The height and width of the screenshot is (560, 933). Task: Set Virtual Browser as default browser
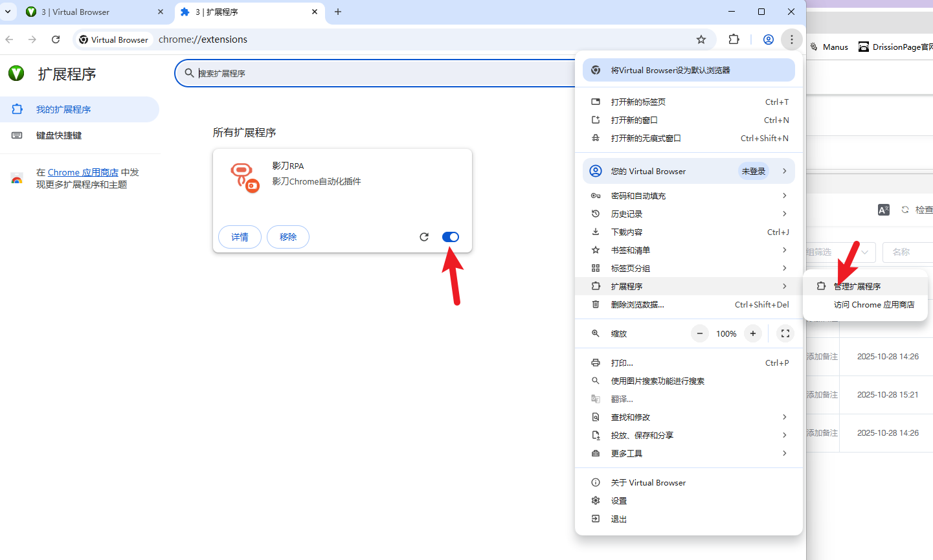click(x=689, y=70)
